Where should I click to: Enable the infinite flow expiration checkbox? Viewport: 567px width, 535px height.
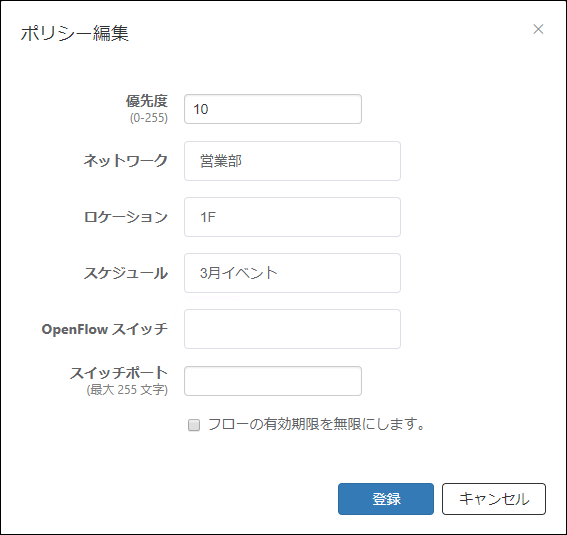click(194, 425)
